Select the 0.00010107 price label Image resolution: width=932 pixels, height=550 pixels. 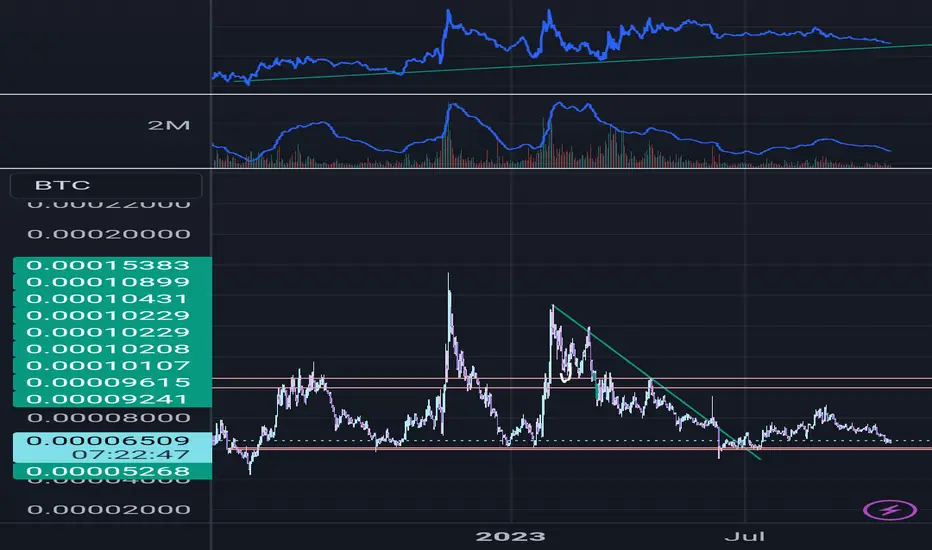click(x=112, y=365)
